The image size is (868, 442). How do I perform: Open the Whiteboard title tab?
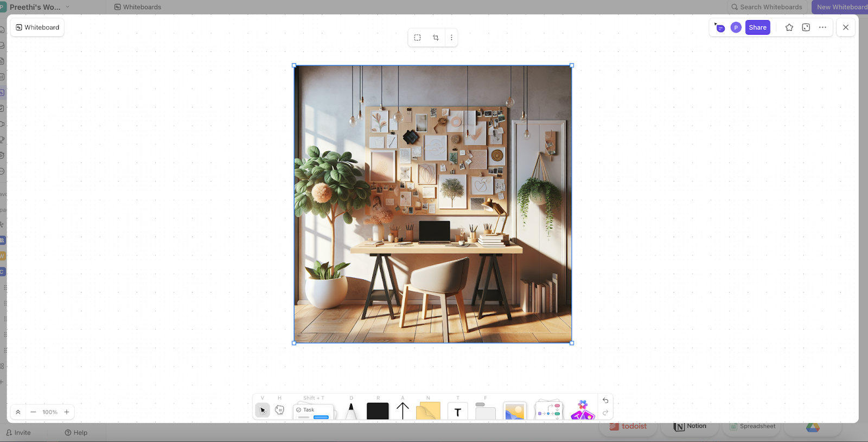point(37,28)
